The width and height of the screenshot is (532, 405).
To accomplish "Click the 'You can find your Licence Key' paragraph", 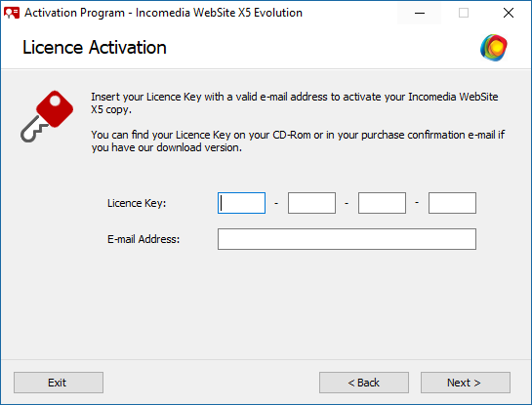I will coord(298,142).
